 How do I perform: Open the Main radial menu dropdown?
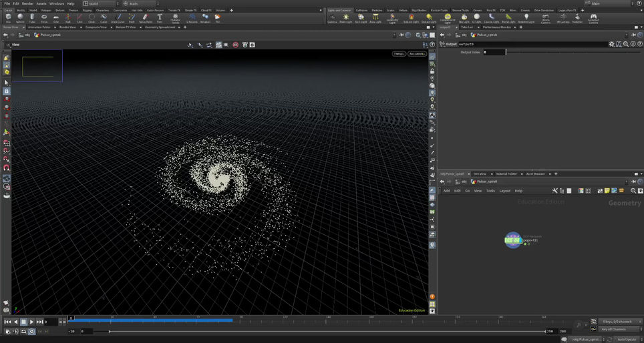pyautogui.click(x=140, y=3)
